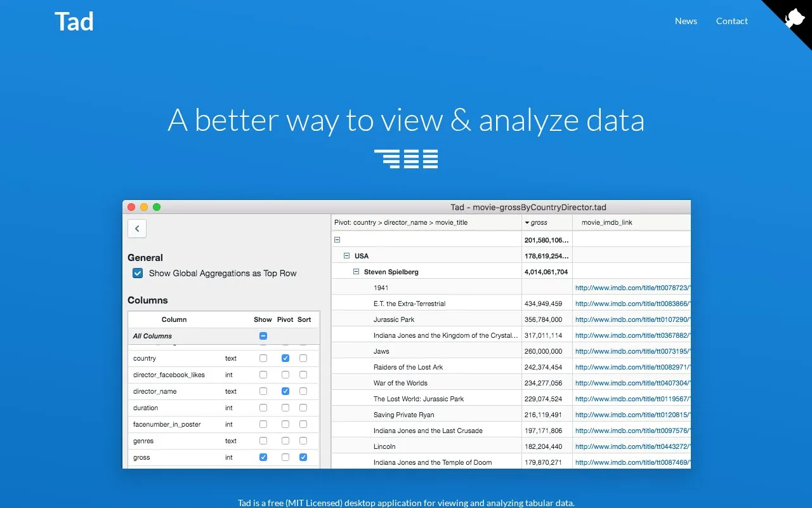Click the back arrow button in sidebar
The height and width of the screenshot is (508, 812).
click(x=137, y=229)
